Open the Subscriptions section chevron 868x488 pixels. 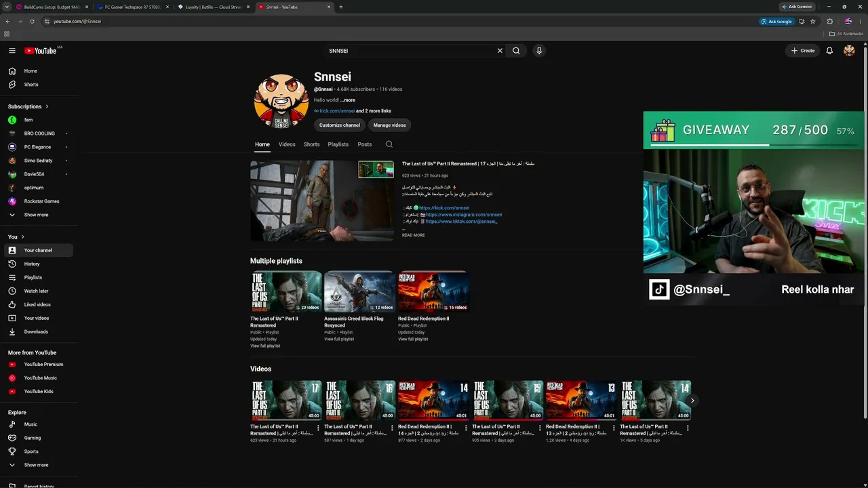click(47, 106)
